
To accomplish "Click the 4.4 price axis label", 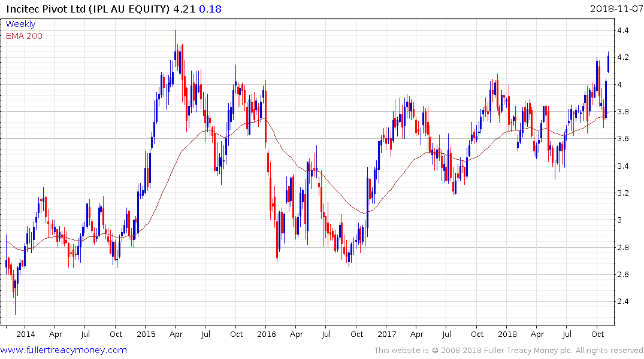I will tap(622, 30).
